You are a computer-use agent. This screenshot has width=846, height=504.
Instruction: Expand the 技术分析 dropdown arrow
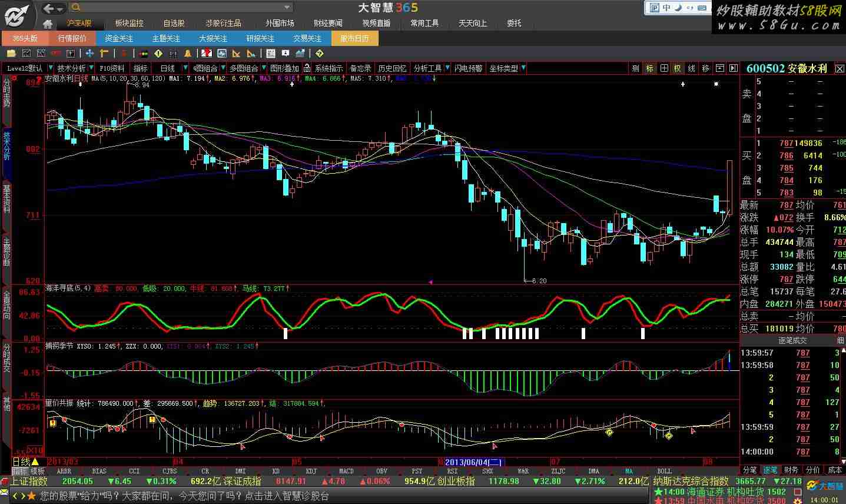click(91, 68)
